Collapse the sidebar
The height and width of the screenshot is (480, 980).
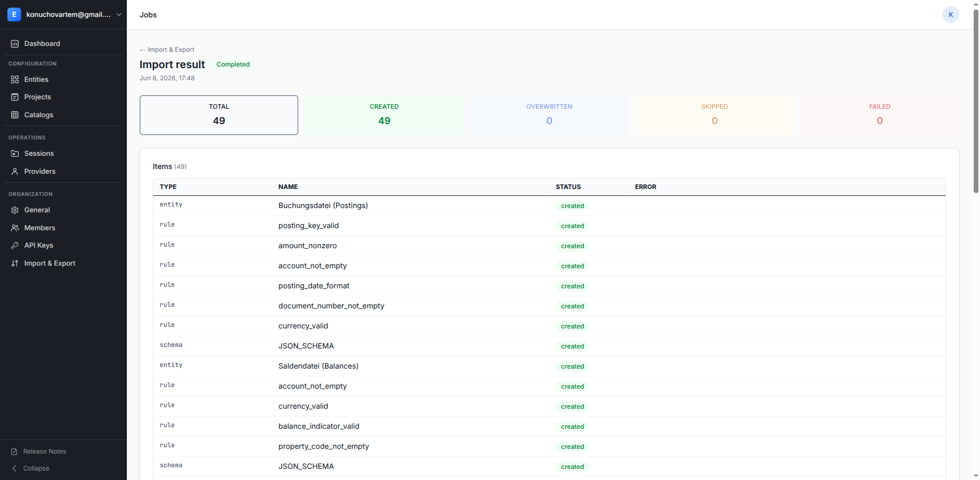tap(36, 469)
